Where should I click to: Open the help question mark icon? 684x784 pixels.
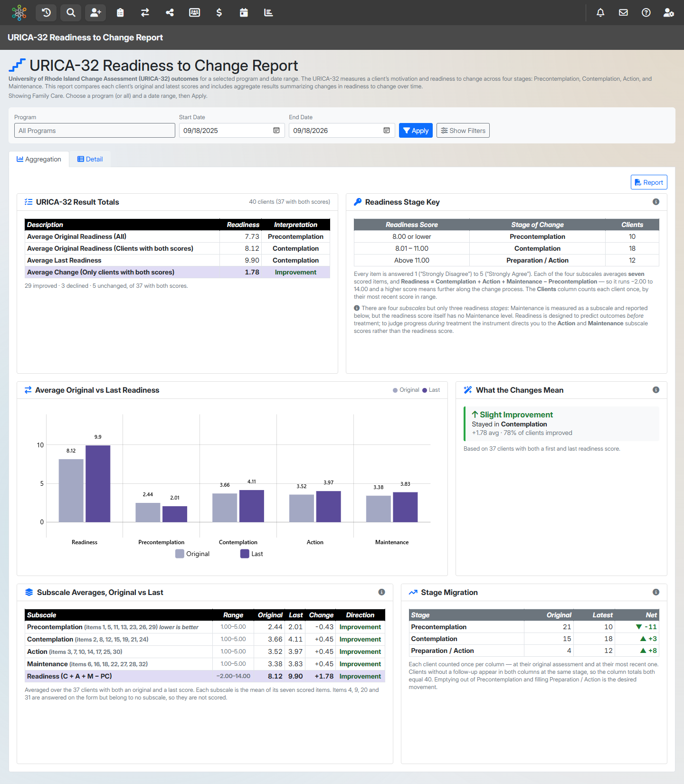click(x=646, y=13)
